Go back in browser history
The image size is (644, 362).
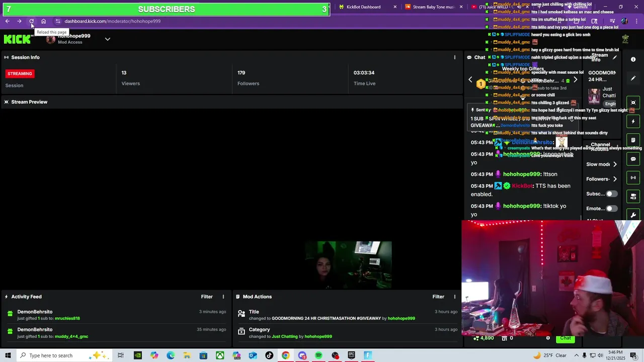(7, 21)
